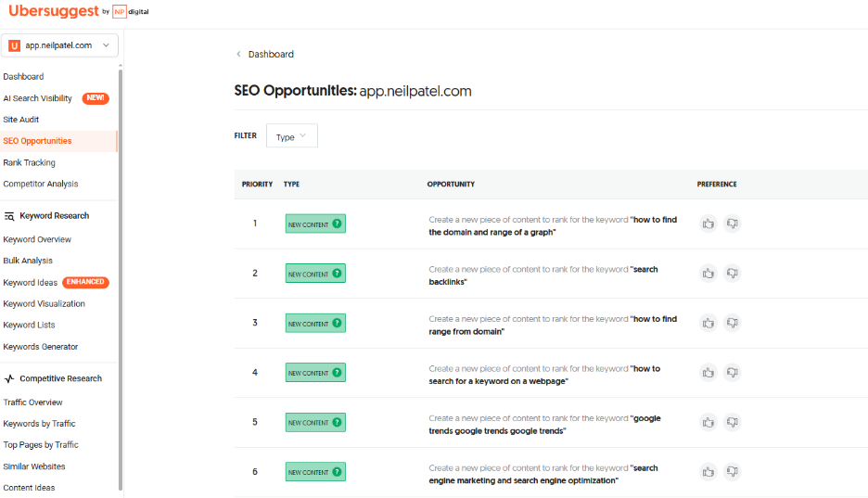Click the orange U project icon
Image resolution: width=868 pixels, height=498 pixels.
tap(15, 45)
